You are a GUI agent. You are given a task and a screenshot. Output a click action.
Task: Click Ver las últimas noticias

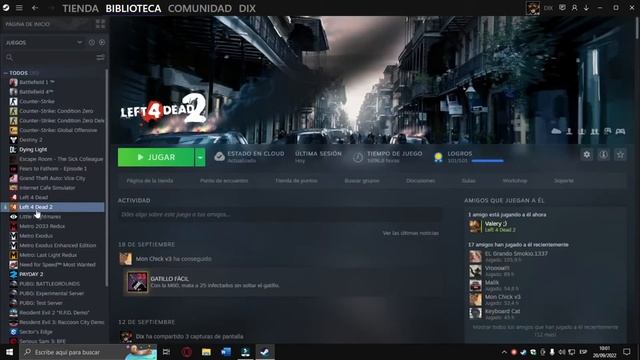[x=411, y=233]
